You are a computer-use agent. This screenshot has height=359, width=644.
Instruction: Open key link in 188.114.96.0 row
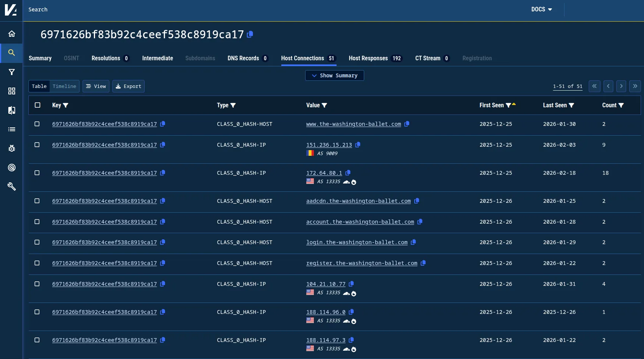(x=104, y=312)
